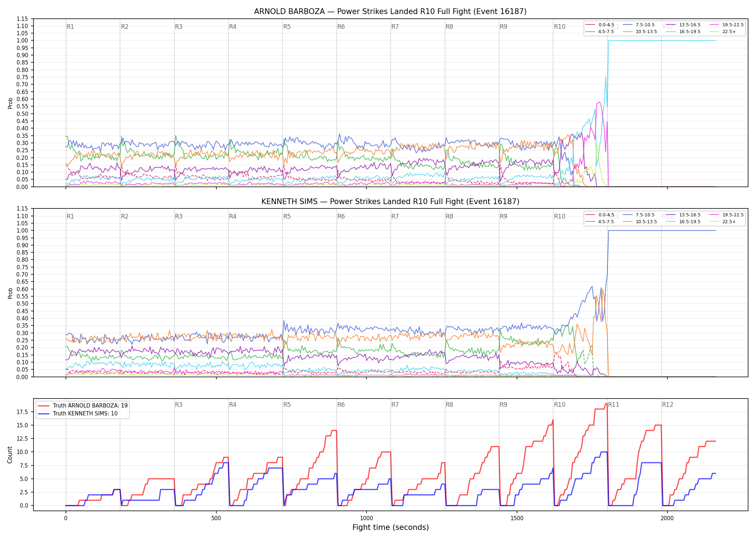Click the R12 round label in Count chart
Screen dimensions: 756x540
pyautogui.click(x=667, y=405)
